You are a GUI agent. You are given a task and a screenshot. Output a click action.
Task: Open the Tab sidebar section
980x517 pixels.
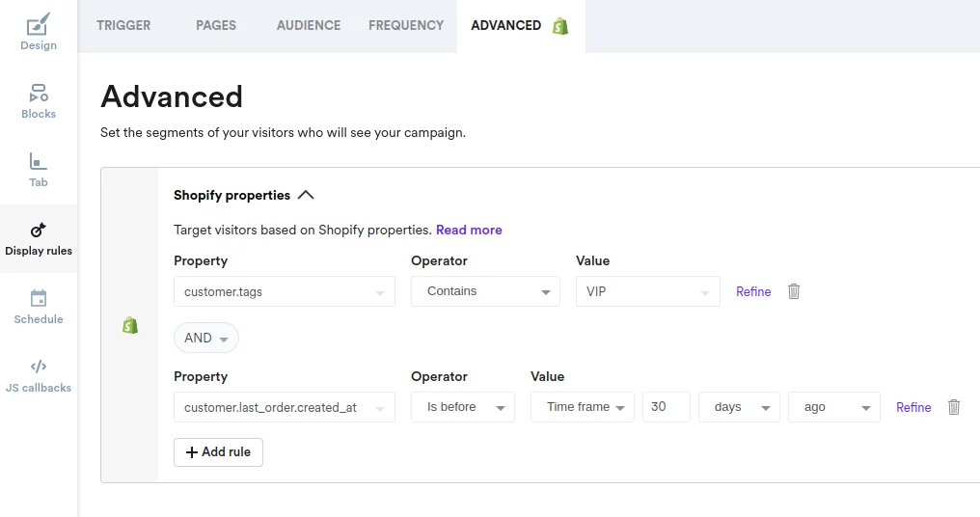39,170
